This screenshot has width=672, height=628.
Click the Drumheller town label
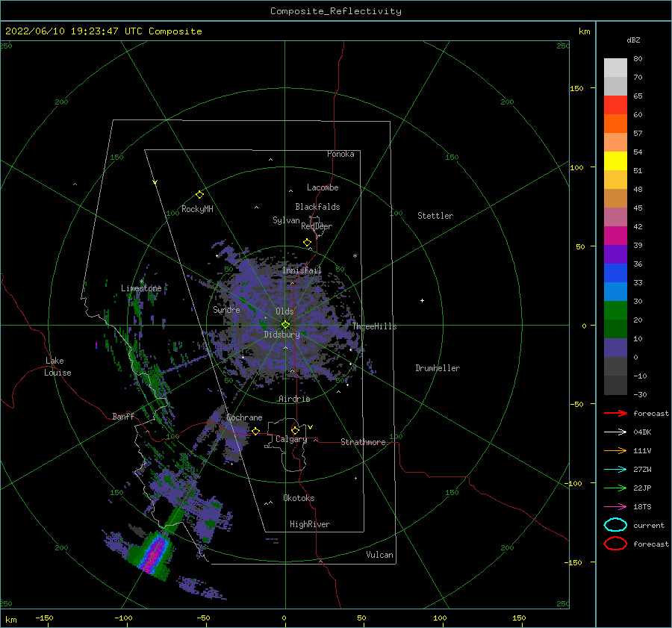tap(438, 368)
